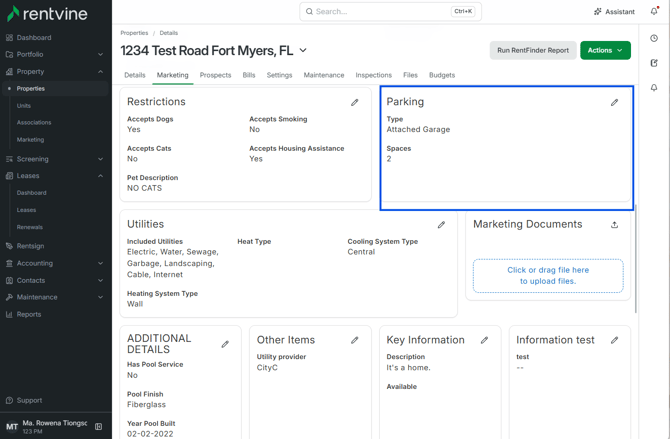Screen dimensions: 670x439
Task: Focus the Search field
Action: [391, 12]
